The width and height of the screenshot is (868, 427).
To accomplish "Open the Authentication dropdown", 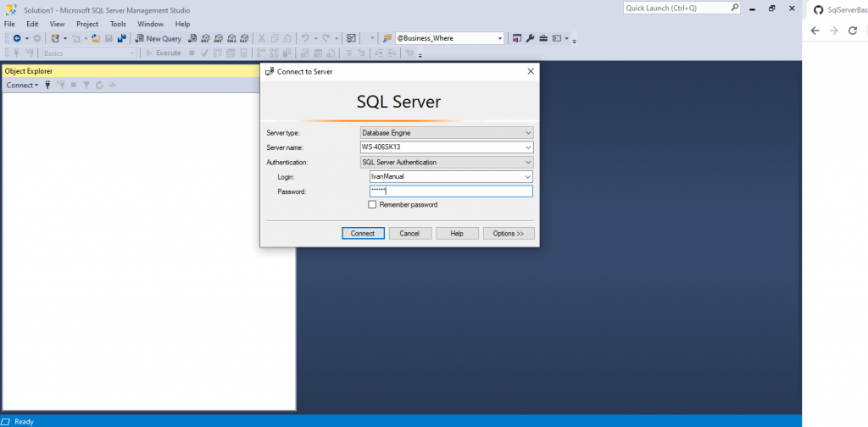I will [447, 163].
